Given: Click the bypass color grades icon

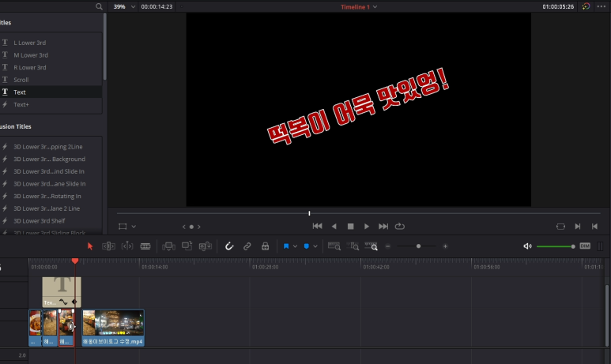Looking at the screenshot, I should click(x=586, y=6).
